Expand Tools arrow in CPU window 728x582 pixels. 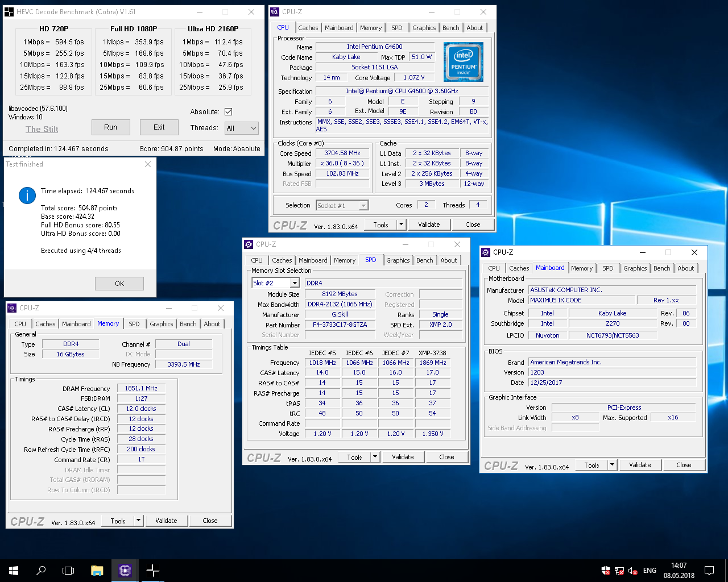[401, 225]
